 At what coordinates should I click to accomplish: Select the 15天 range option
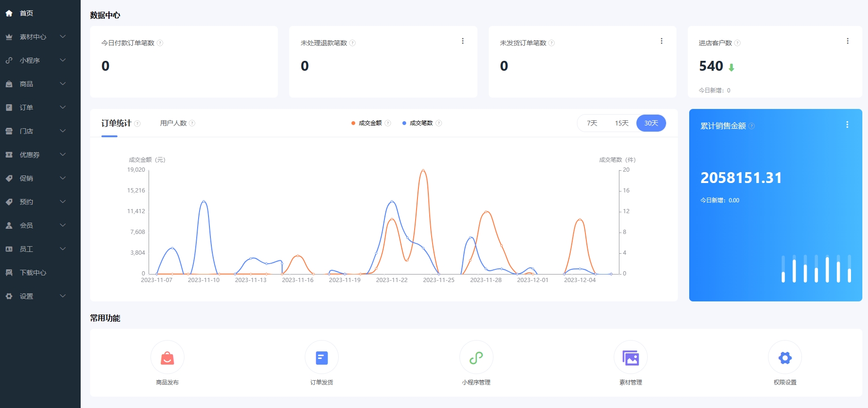621,123
